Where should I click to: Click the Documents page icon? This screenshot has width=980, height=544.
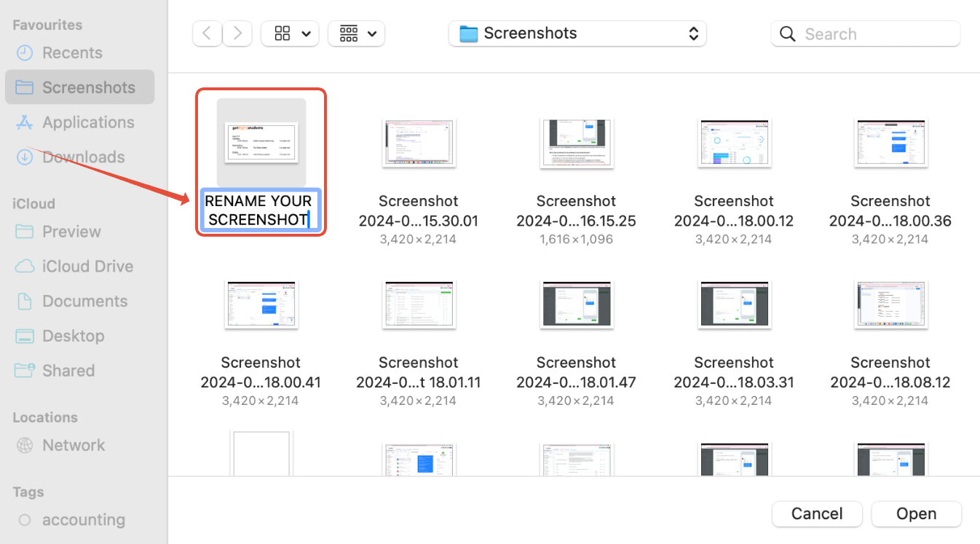(25, 301)
